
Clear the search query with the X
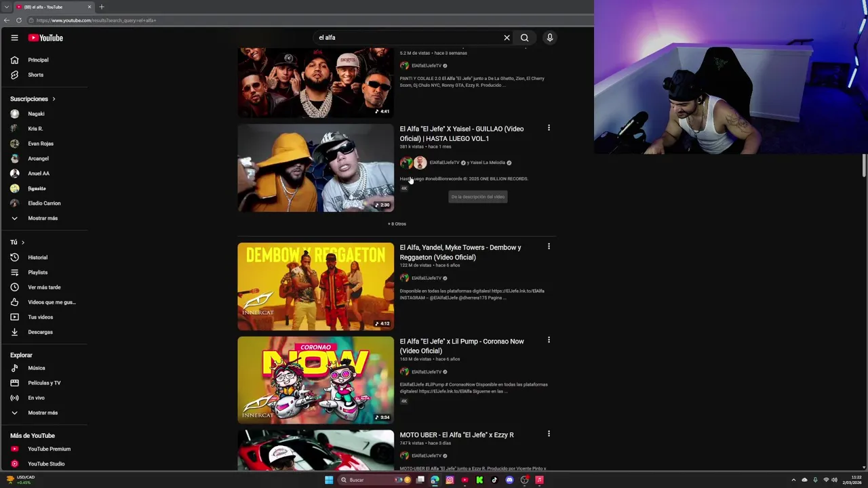(x=507, y=38)
